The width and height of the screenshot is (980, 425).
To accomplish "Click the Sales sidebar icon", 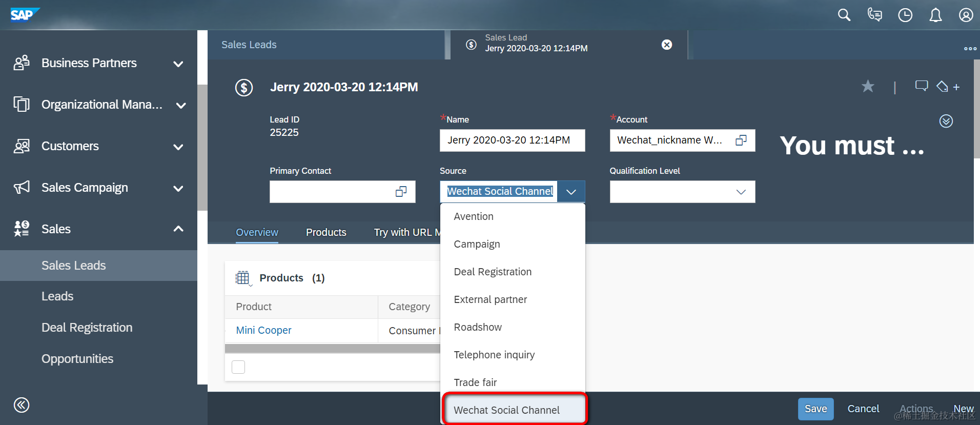I will click(x=22, y=229).
